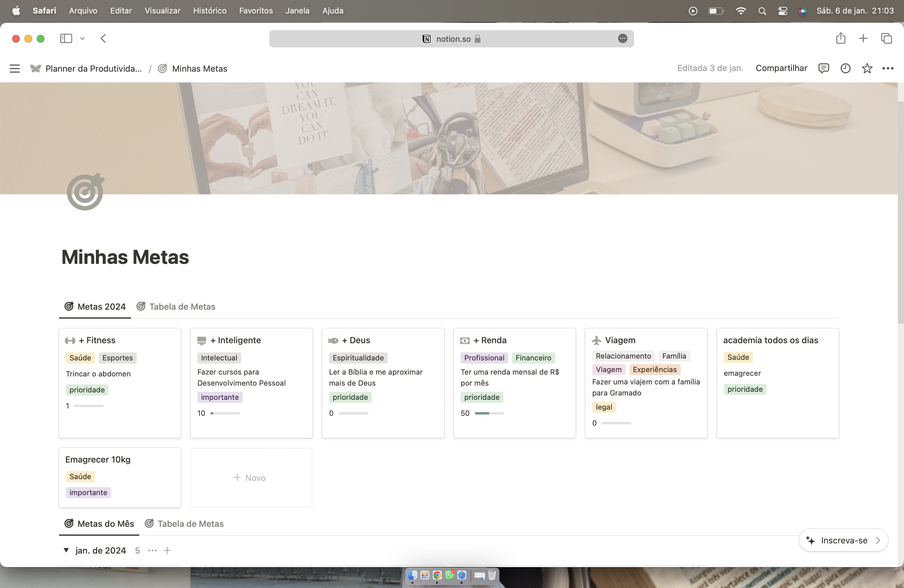Click the Financeiro tag

click(533, 357)
